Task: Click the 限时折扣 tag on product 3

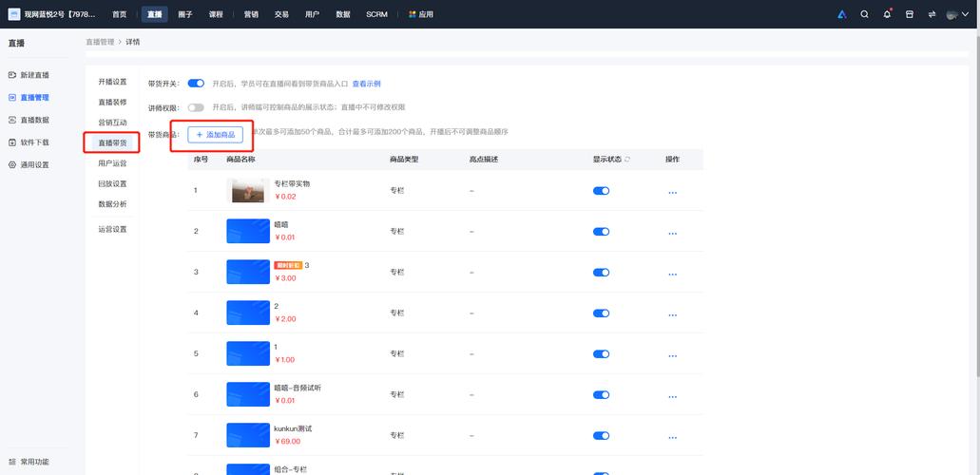Action: tap(288, 265)
